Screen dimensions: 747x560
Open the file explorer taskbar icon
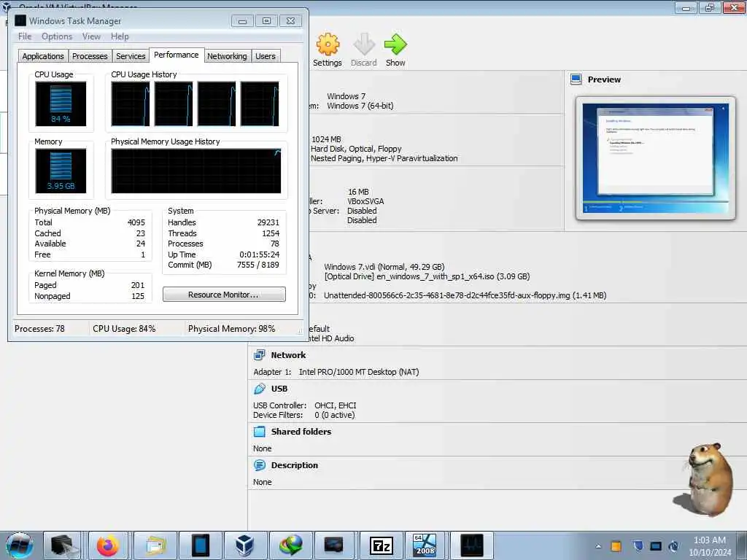coord(155,545)
